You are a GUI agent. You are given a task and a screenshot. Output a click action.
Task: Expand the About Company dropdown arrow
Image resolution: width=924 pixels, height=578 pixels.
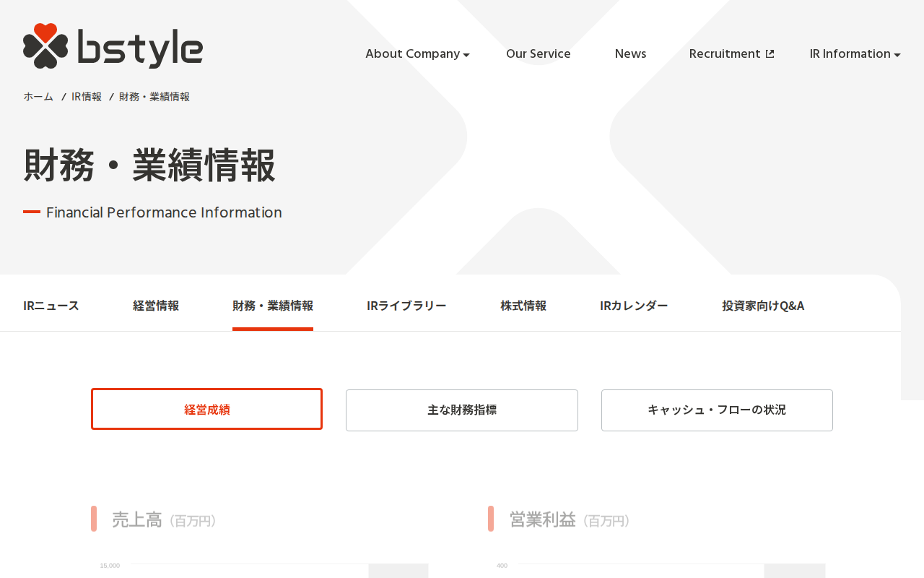click(466, 55)
